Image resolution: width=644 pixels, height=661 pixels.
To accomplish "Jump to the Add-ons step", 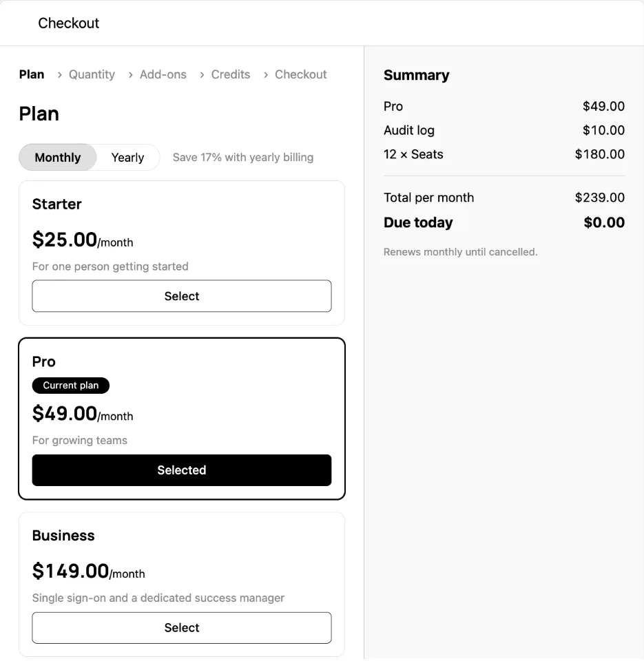I will point(163,74).
